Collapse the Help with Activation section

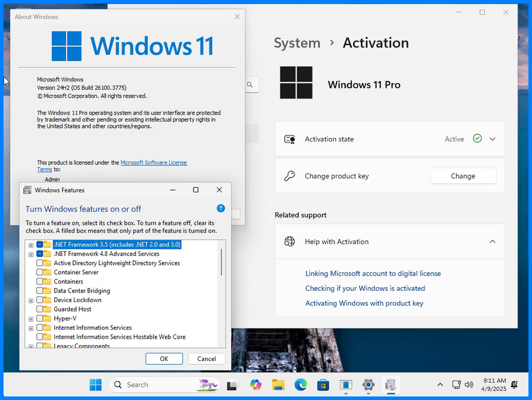492,241
